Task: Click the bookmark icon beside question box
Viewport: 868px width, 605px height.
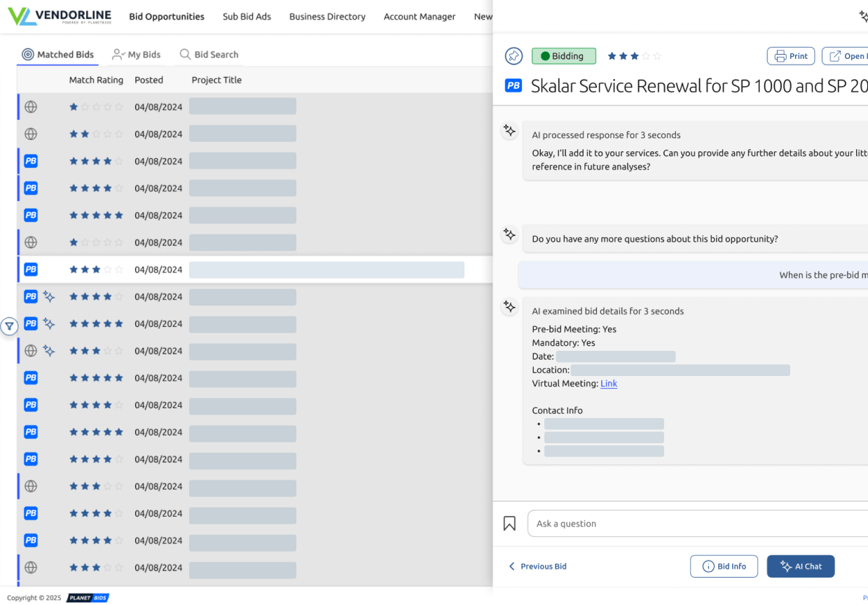Action: (509, 524)
